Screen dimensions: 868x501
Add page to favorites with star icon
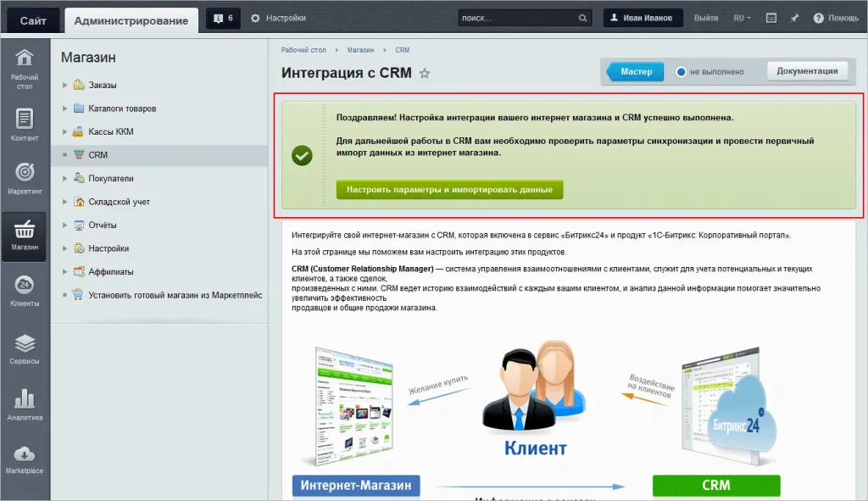point(425,73)
